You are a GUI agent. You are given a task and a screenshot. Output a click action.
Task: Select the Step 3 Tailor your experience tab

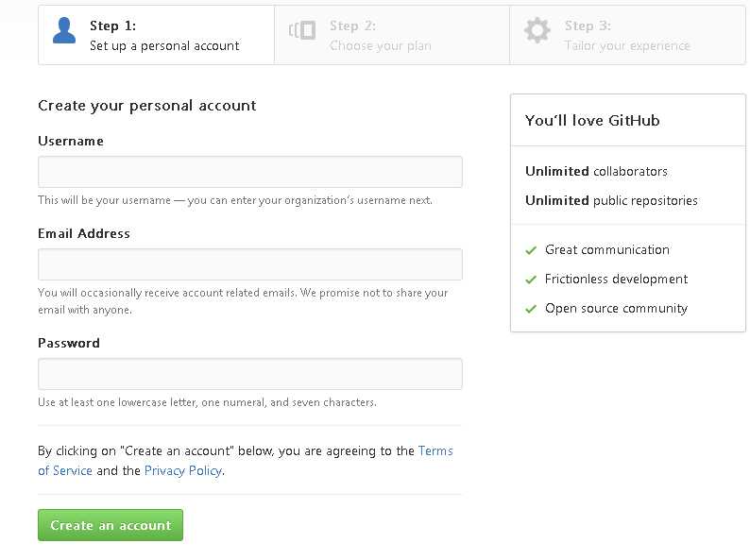[627, 35]
